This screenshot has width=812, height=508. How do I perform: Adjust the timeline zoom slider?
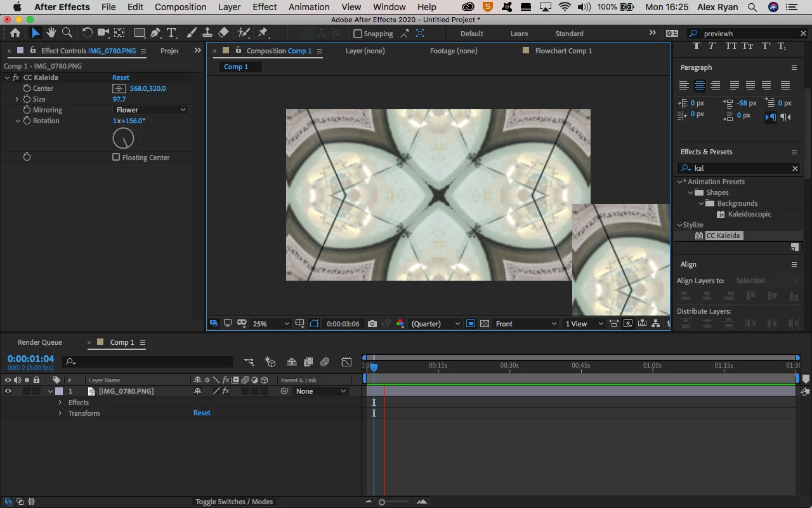coord(382,502)
